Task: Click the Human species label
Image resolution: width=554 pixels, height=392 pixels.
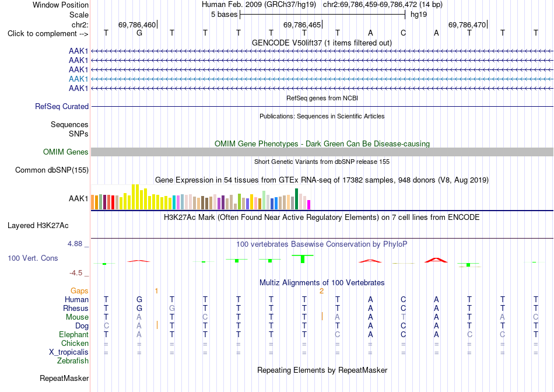Action: pyautogui.click(x=76, y=299)
